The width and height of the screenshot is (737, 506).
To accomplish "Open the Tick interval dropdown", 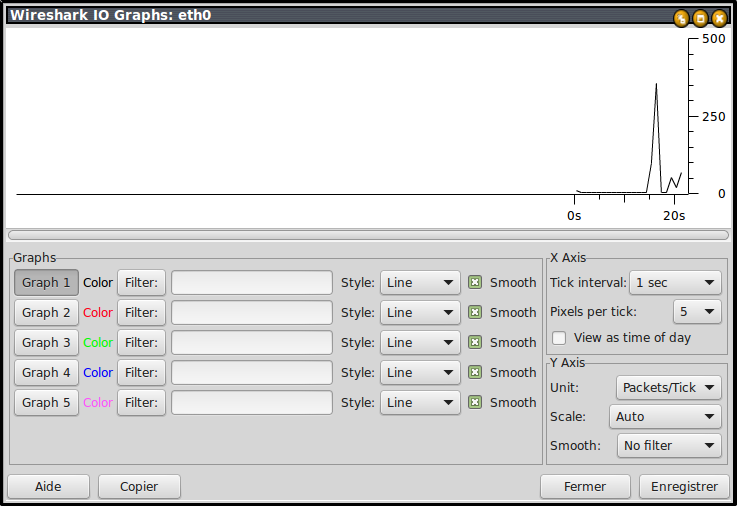I will [675, 282].
